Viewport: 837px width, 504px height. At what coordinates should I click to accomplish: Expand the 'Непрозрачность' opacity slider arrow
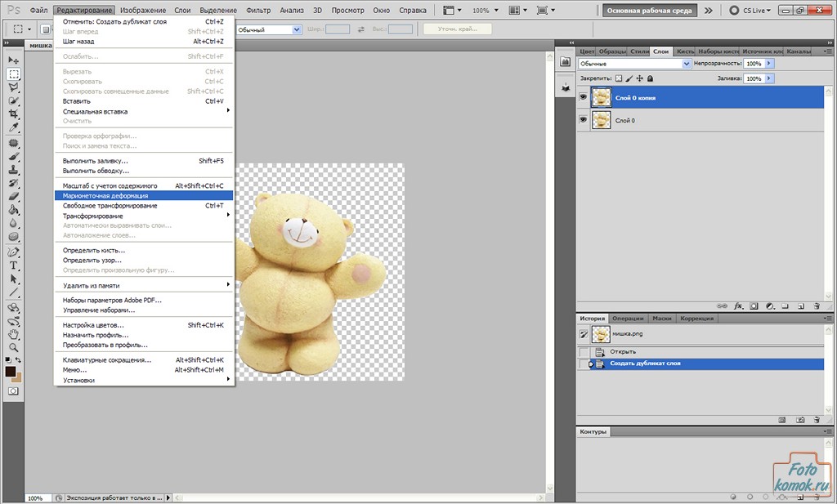pos(769,64)
